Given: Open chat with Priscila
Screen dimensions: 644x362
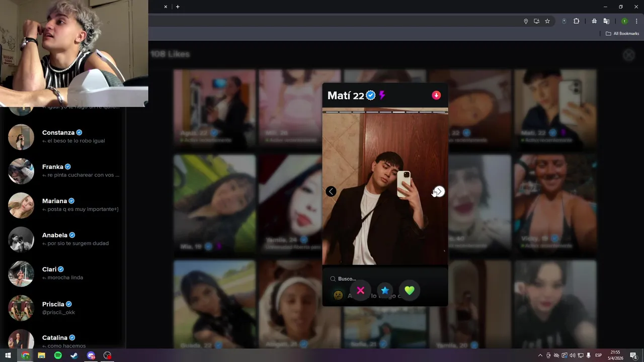Looking at the screenshot, I should tap(63, 308).
